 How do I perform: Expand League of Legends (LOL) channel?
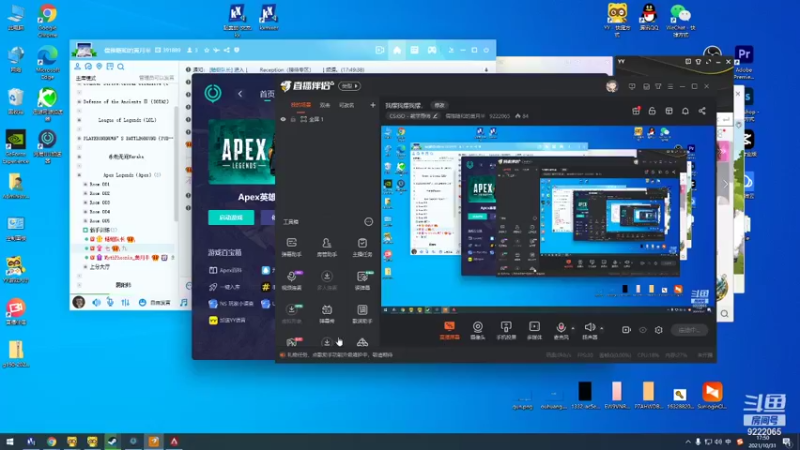(79, 120)
